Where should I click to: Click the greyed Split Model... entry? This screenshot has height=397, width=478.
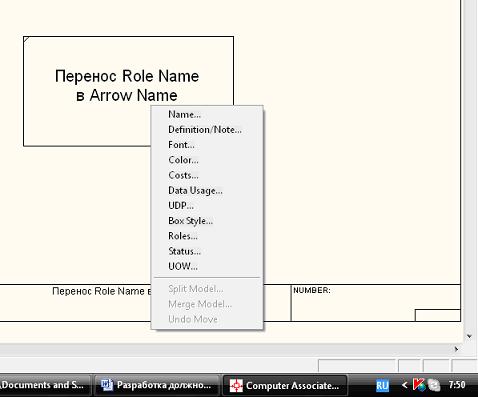pyautogui.click(x=207, y=289)
